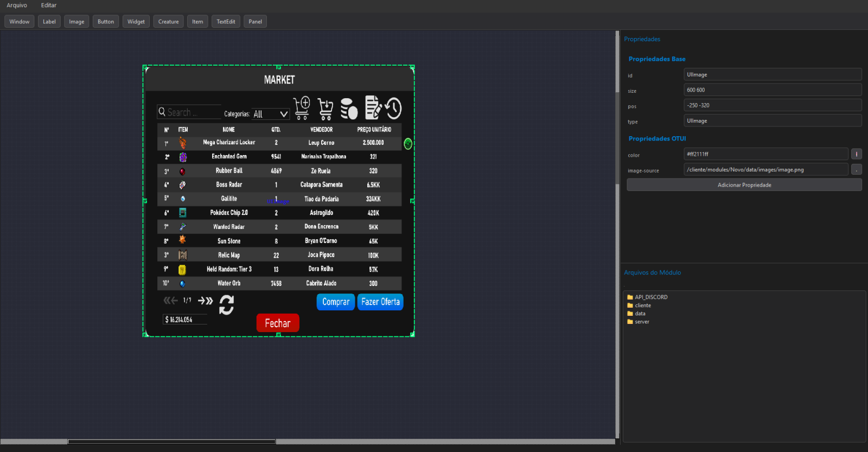The height and width of the screenshot is (452, 868).
Task: Click the refresh arrows icon
Action: pyautogui.click(x=226, y=305)
